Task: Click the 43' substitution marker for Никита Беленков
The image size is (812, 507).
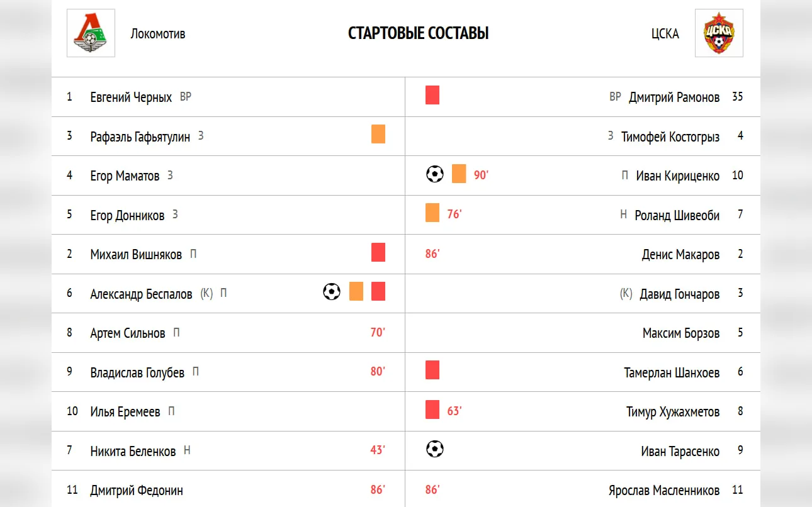Action: tap(378, 450)
